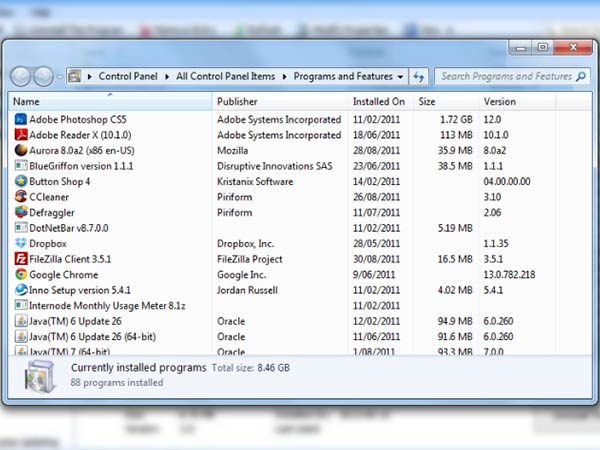Expand the arrow before Control Panel breadcrumb
The image size is (600, 450).
[89, 77]
